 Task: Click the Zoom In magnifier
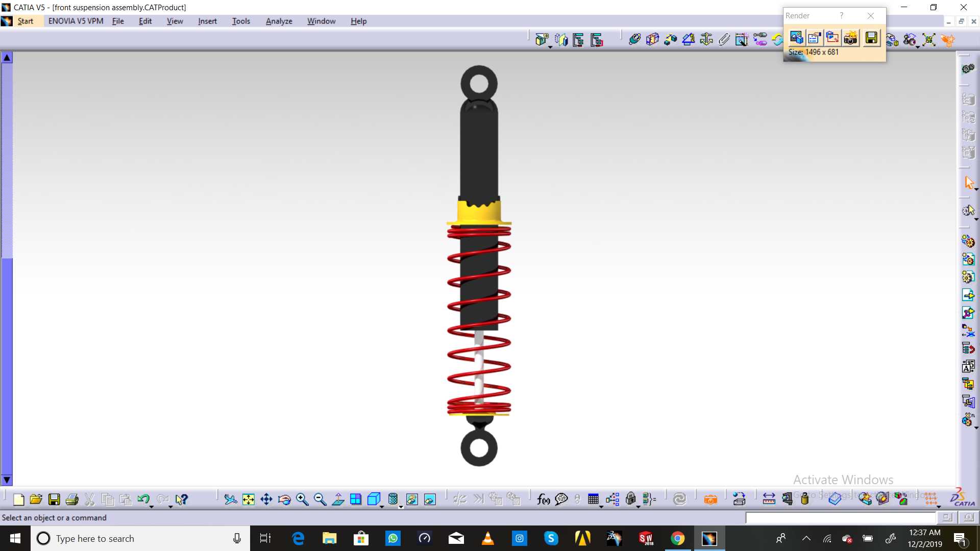pos(302,499)
